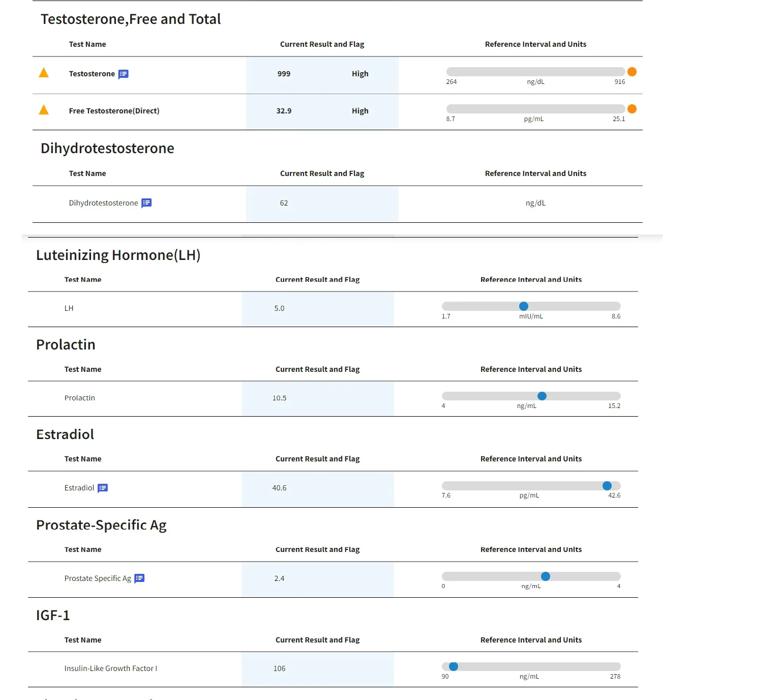Click the Estradiol range indicator dot
The image size is (781, 700).
click(x=607, y=486)
